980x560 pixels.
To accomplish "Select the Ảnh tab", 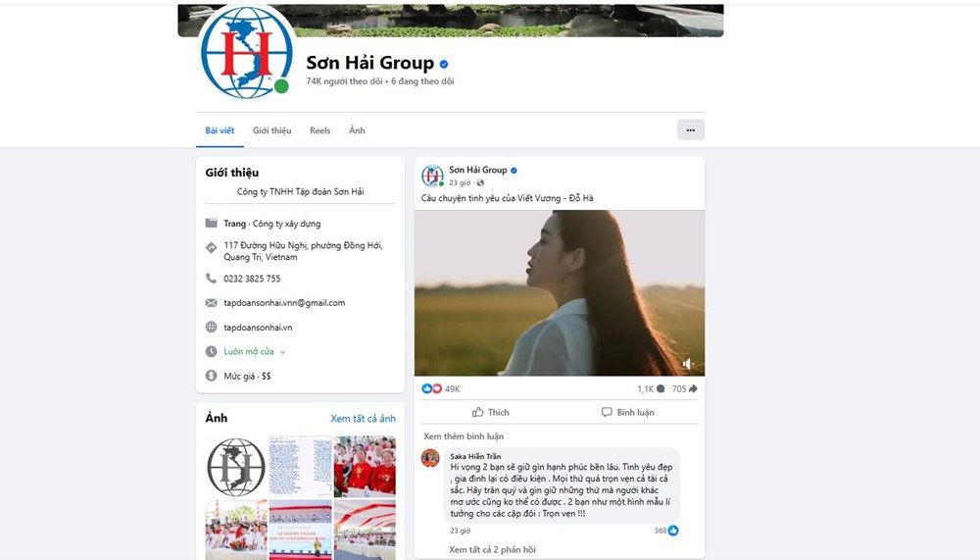I will (357, 130).
